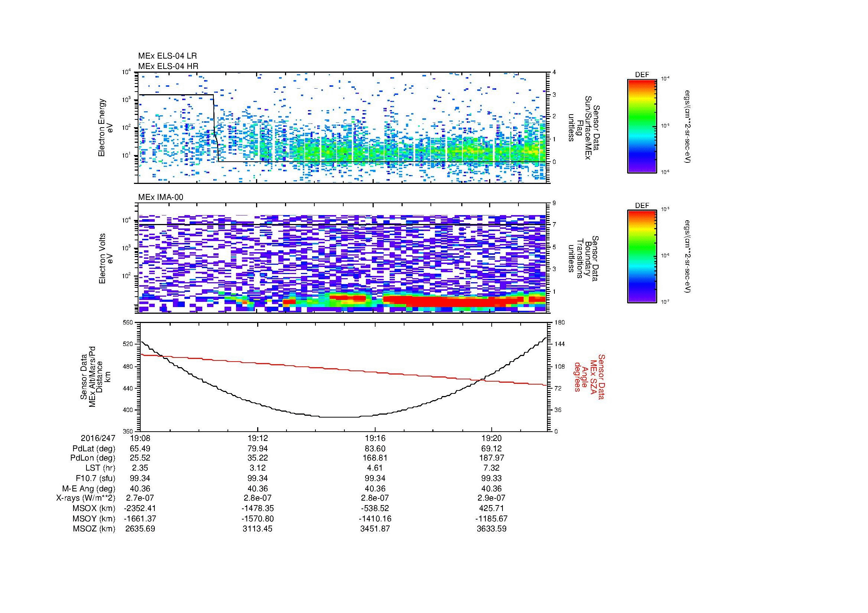Click the PdLat value 79.94
The image size is (868, 613).
258,449
